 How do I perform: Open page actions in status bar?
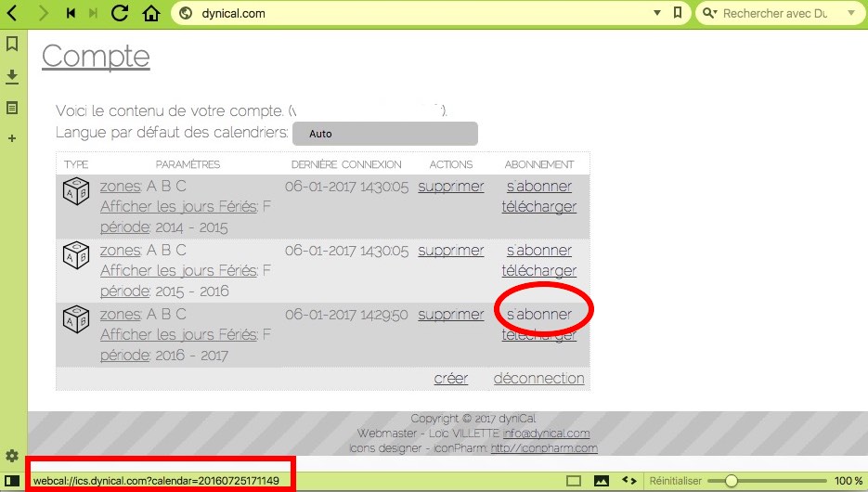point(628,481)
